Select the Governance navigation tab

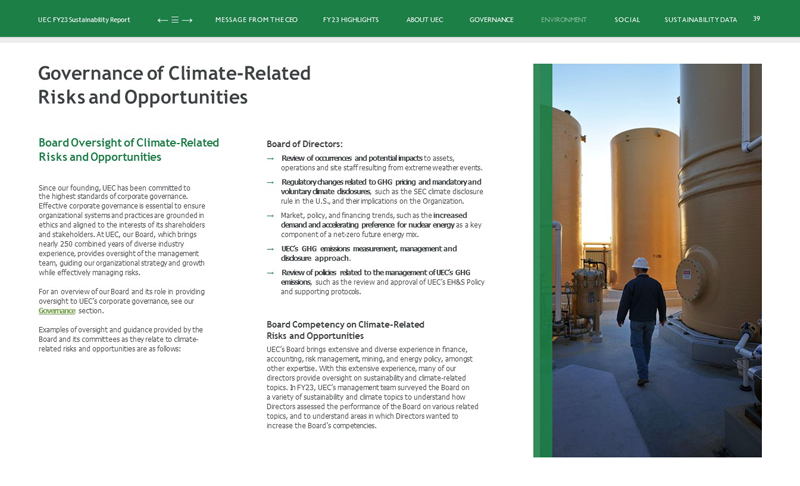(x=491, y=20)
